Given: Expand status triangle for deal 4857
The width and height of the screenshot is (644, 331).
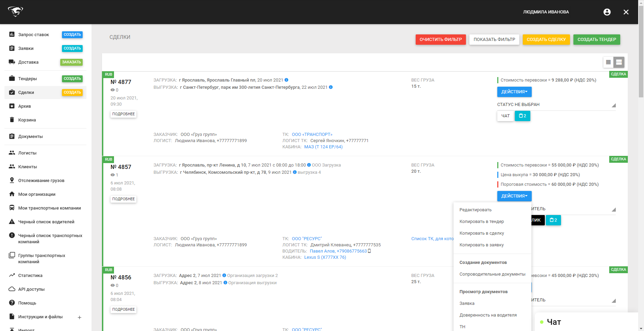Looking at the screenshot, I should click(613, 210).
